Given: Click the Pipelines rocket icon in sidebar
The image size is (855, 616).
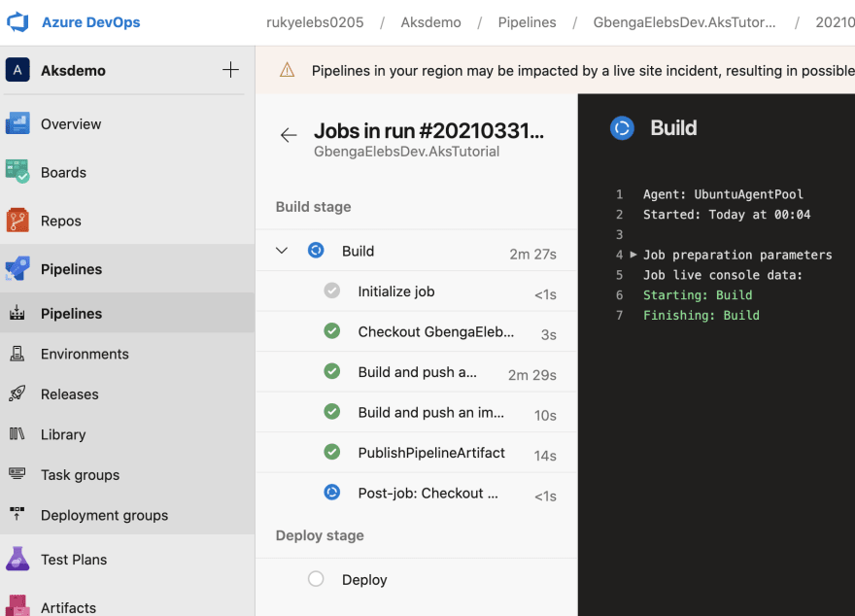Looking at the screenshot, I should point(17,269).
